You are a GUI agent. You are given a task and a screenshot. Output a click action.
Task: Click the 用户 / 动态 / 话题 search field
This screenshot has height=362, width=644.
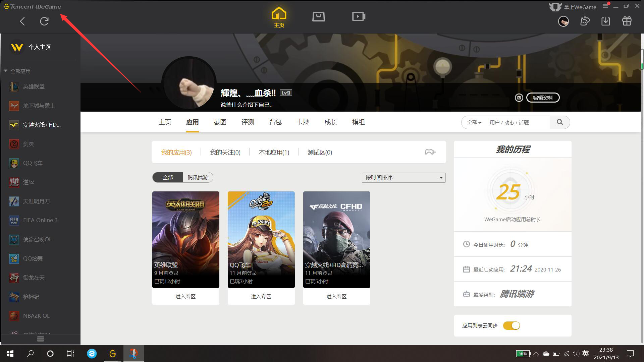[x=518, y=122]
